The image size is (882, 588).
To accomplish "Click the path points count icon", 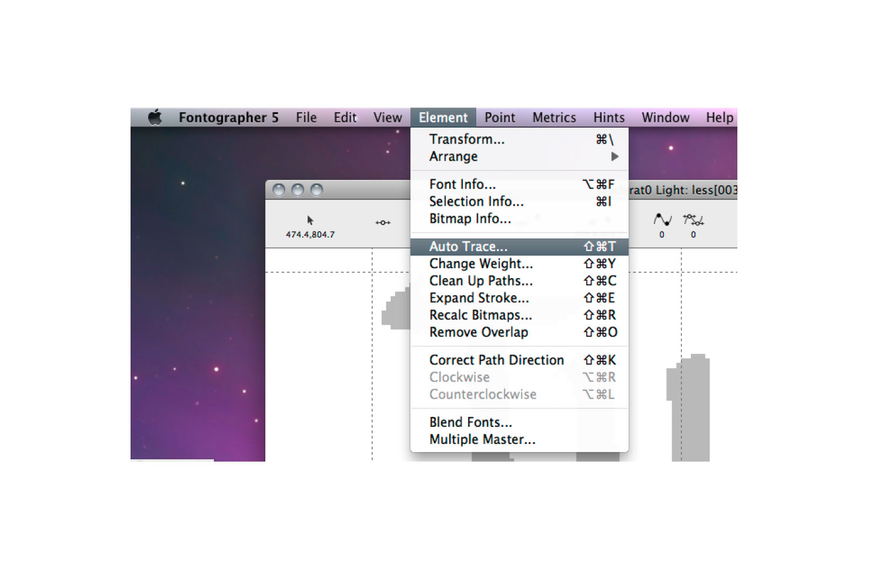I will pyautogui.click(x=693, y=220).
